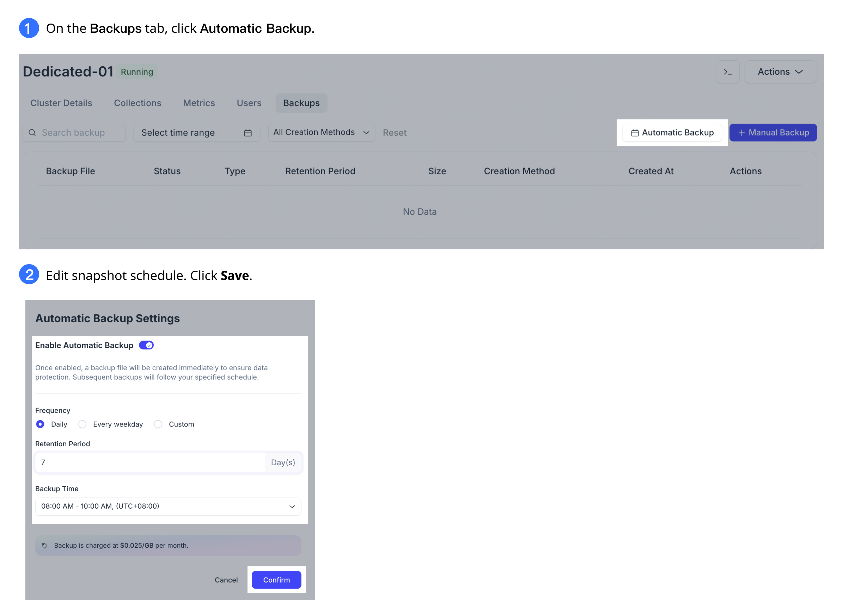The height and width of the screenshot is (616, 843).
Task: Click the terminal shell icon top right
Action: pyautogui.click(x=728, y=72)
